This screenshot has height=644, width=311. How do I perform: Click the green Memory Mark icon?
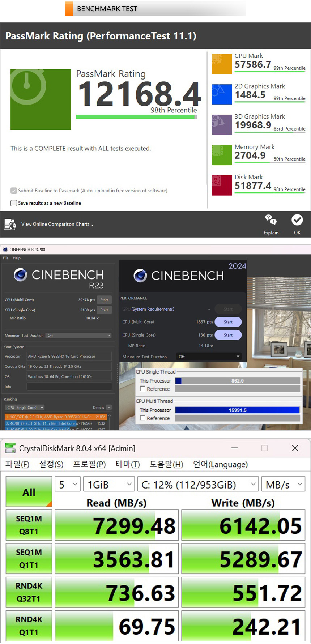222,155
